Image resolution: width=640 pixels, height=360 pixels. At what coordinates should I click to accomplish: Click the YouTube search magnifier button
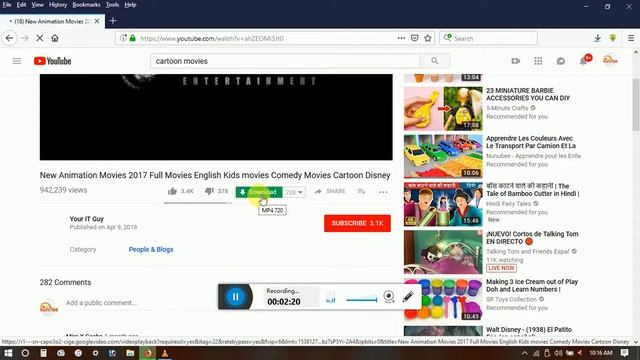pos(435,61)
